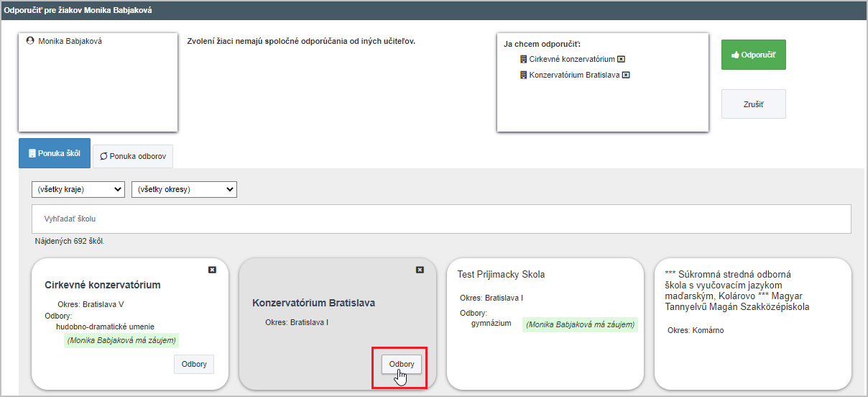Remove Konzervatórium Bratislava from recommendation list

[x=626, y=75]
